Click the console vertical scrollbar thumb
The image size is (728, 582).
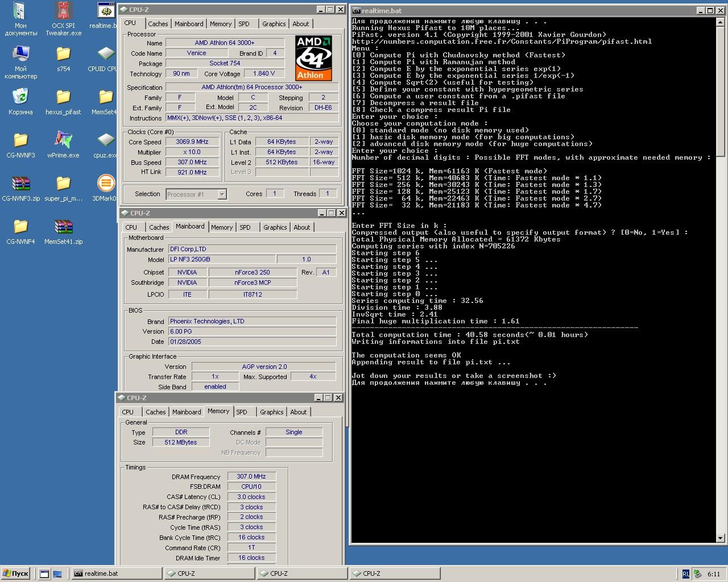click(721, 91)
